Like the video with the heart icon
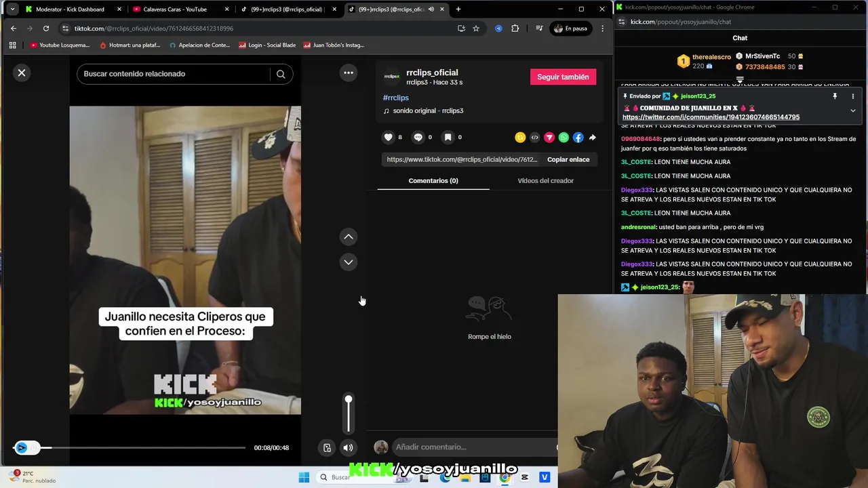Image resolution: width=868 pixels, height=488 pixels. 388,137
